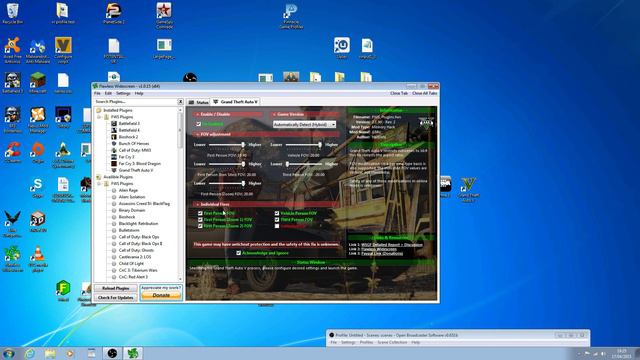Open the File menu
Screen dimensions: 640x360
(x=97, y=93)
